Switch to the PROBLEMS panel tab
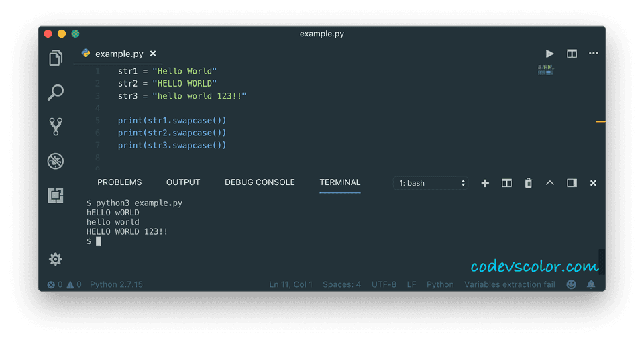Screen dimensions: 644x342 coord(119,182)
